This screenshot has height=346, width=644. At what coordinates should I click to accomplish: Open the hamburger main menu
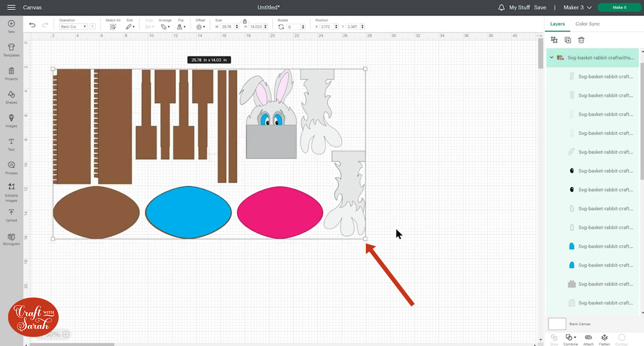click(x=12, y=8)
